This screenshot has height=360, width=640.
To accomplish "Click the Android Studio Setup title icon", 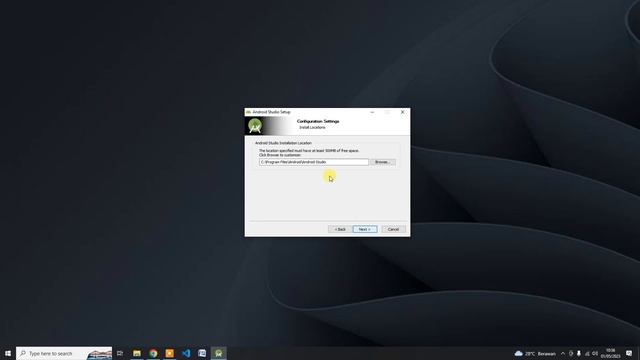I will point(248,112).
